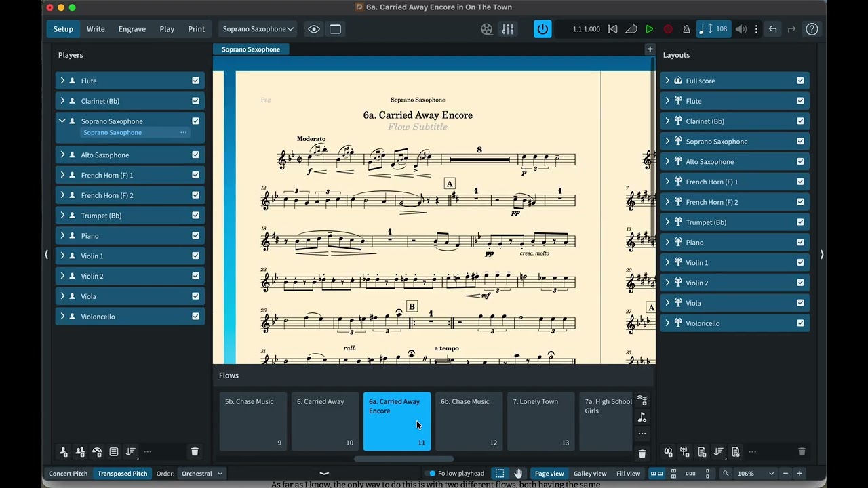Add a new tab with plus button
This screenshot has height=488, width=868.
click(x=650, y=49)
